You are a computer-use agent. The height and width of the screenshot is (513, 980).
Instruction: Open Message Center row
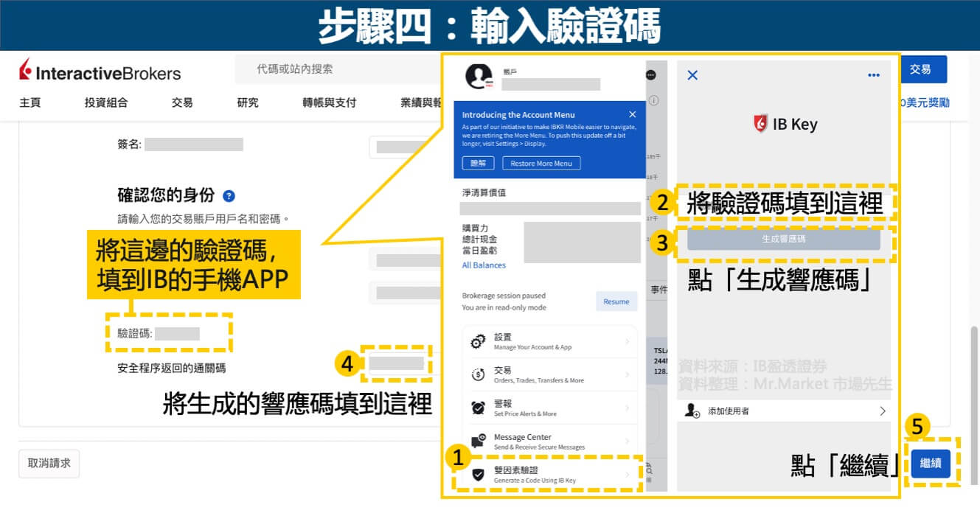[550, 442]
